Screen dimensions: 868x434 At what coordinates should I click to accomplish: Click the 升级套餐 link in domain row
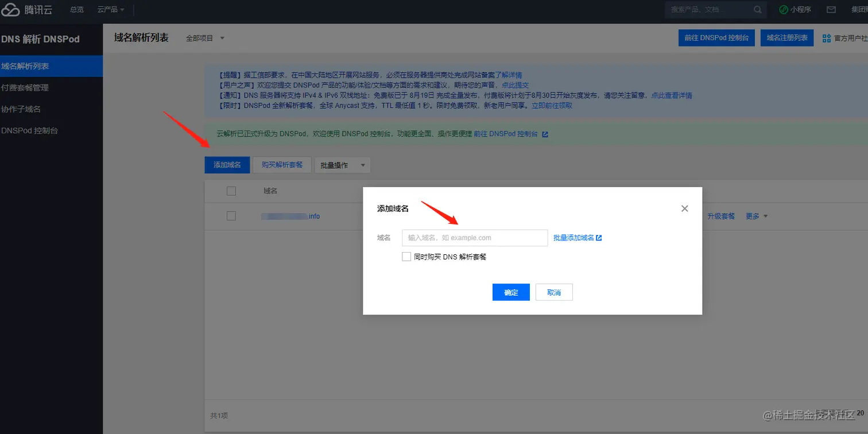(721, 216)
